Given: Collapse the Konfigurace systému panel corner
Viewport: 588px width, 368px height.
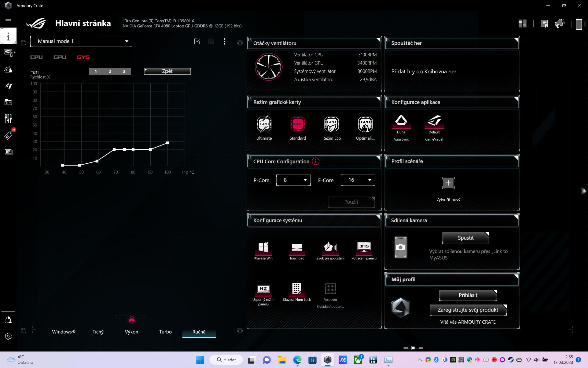Looking at the screenshot, I should pos(378,217).
